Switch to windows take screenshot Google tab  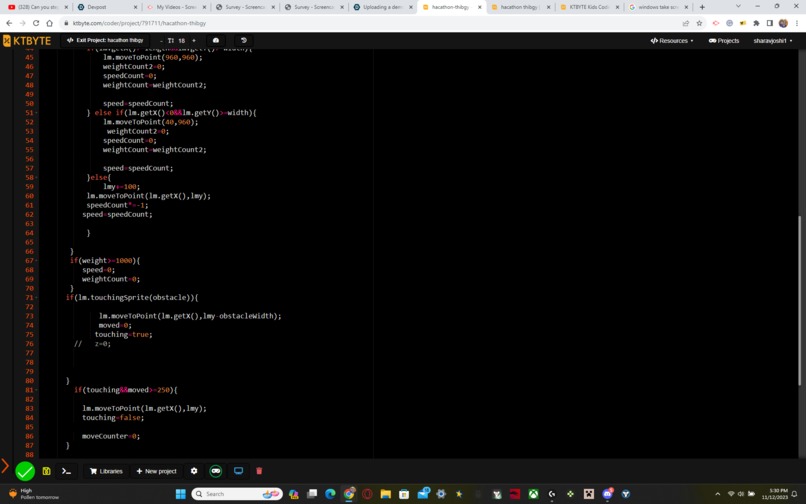tap(658, 7)
